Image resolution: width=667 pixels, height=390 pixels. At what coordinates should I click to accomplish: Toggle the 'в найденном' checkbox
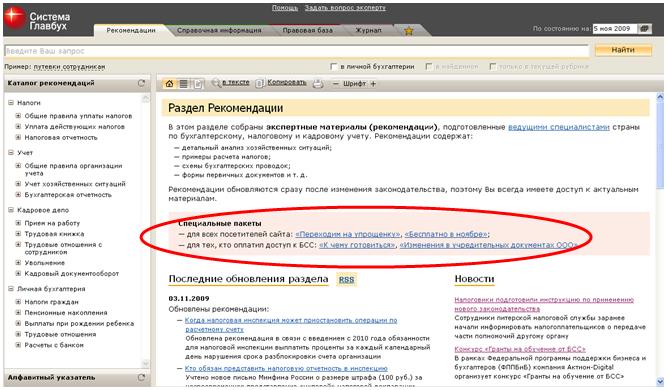tap(429, 67)
